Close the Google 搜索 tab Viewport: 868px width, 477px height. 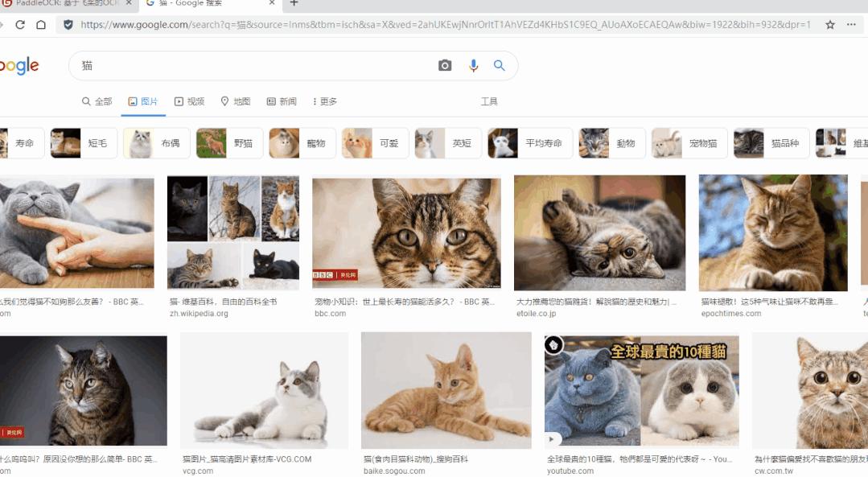tap(272, 2)
